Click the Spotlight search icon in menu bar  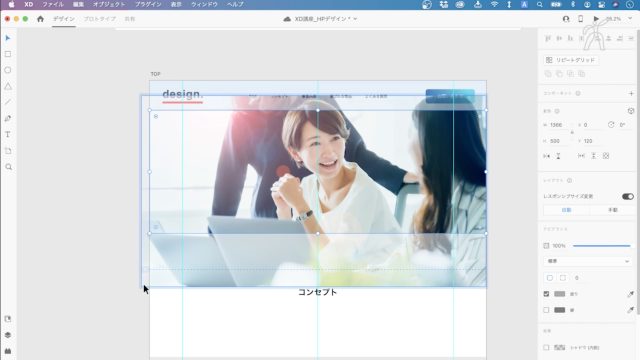click(540, 4)
